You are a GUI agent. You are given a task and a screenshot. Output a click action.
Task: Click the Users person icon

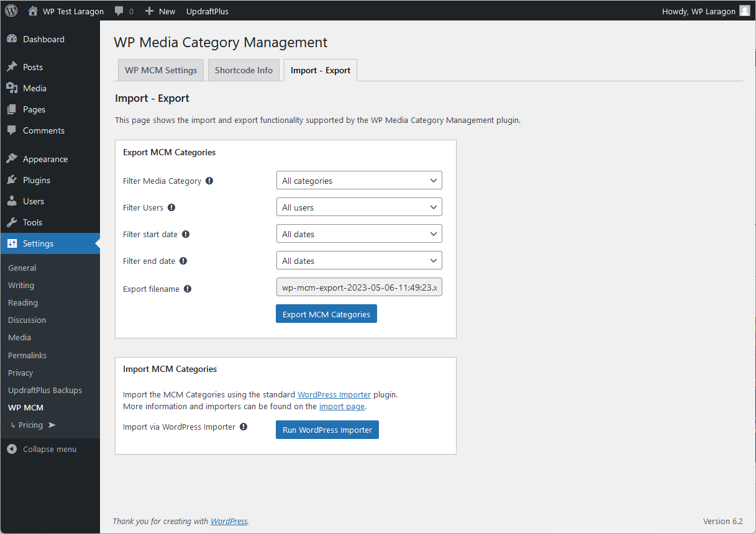click(x=12, y=201)
